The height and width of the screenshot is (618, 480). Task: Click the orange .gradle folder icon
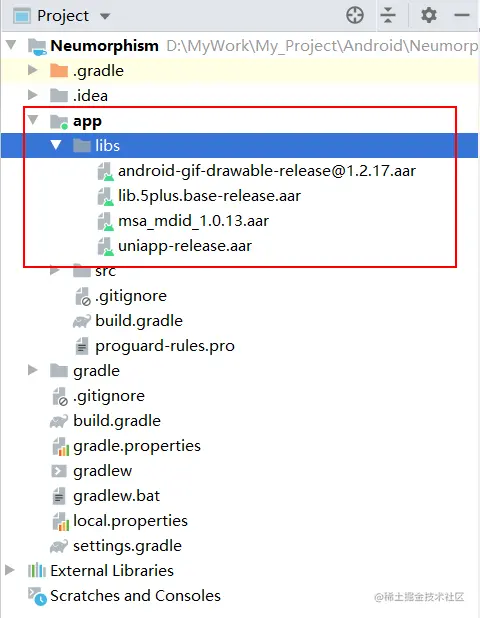[x=59, y=71]
